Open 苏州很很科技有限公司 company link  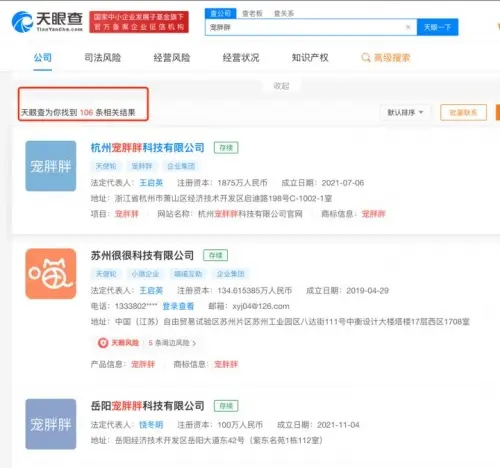pos(142,255)
